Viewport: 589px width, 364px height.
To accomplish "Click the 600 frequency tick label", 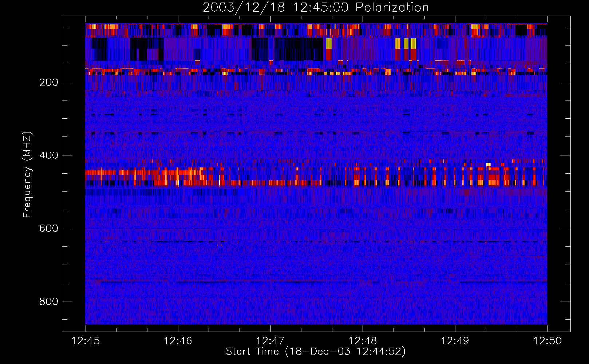I will (x=49, y=228).
